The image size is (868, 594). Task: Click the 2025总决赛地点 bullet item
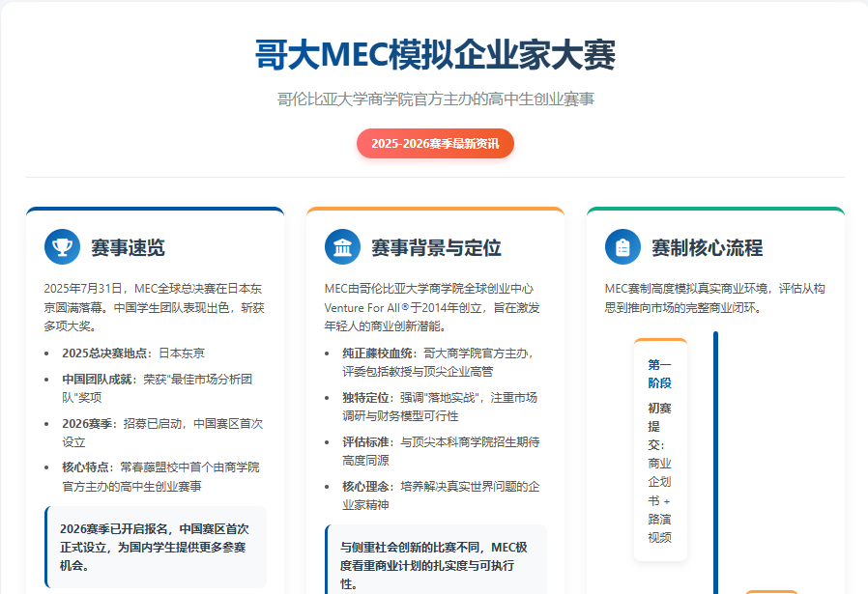pos(133,353)
